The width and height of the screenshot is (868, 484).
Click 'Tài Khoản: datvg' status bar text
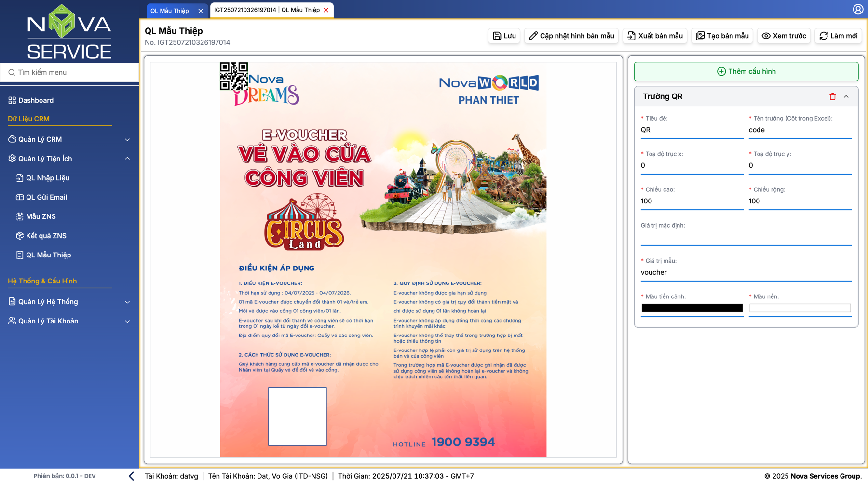pos(171,476)
